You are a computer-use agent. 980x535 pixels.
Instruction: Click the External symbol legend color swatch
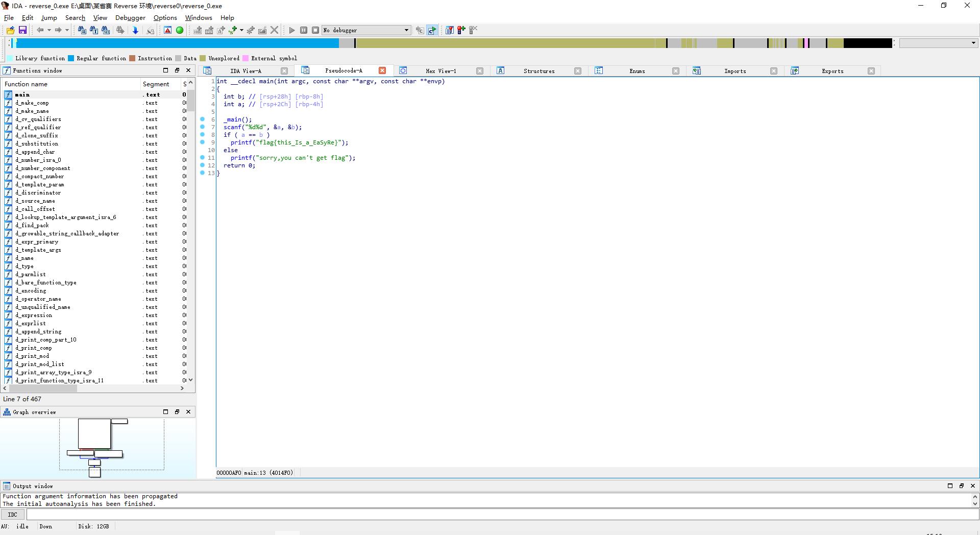click(246, 58)
